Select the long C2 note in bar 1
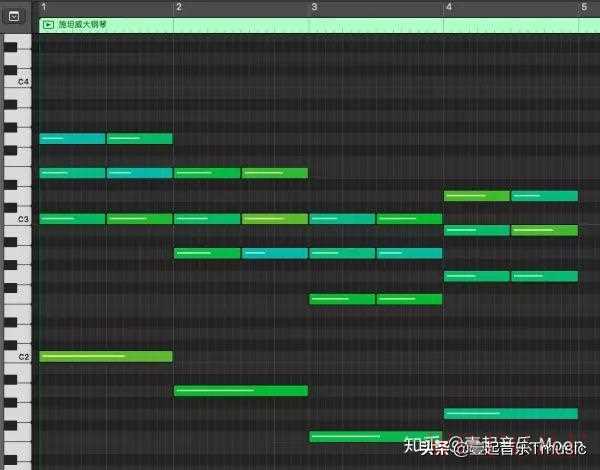 [106, 356]
